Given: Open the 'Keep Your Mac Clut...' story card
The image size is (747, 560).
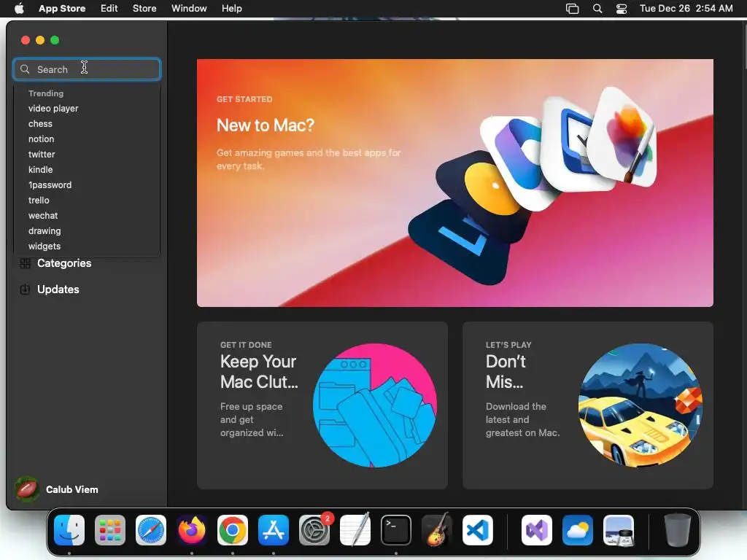Looking at the screenshot, I should [x=322, y=405].
